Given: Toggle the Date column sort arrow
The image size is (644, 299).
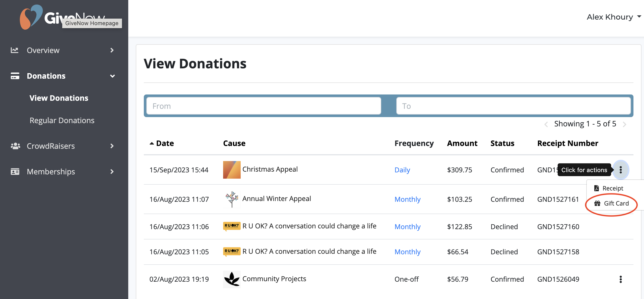Looking at the screenshot, I should pyautogui.click(x=152, y=143).
